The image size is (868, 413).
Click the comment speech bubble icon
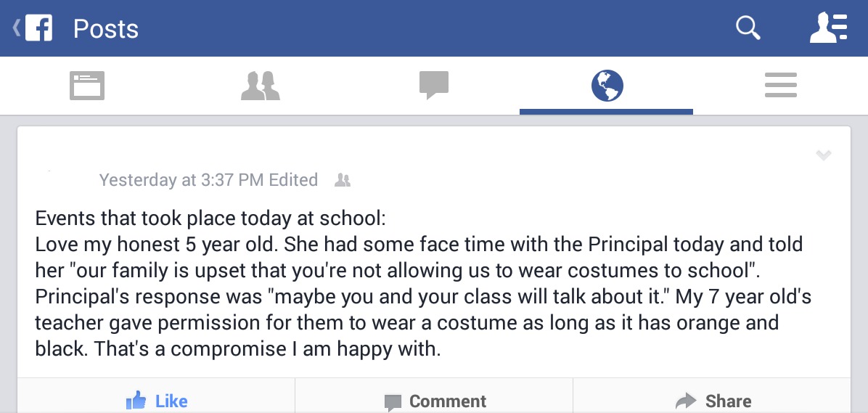(x=393, y=401)
